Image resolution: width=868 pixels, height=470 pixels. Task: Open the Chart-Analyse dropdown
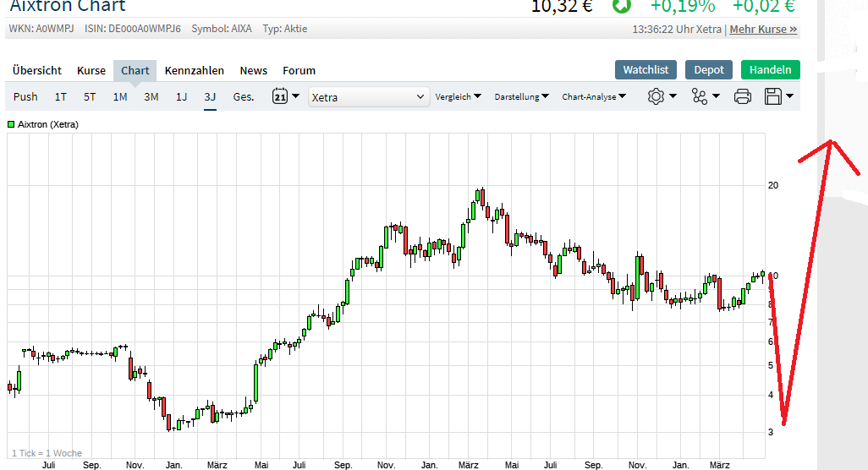pyautogui.click(x=594, y=96)
